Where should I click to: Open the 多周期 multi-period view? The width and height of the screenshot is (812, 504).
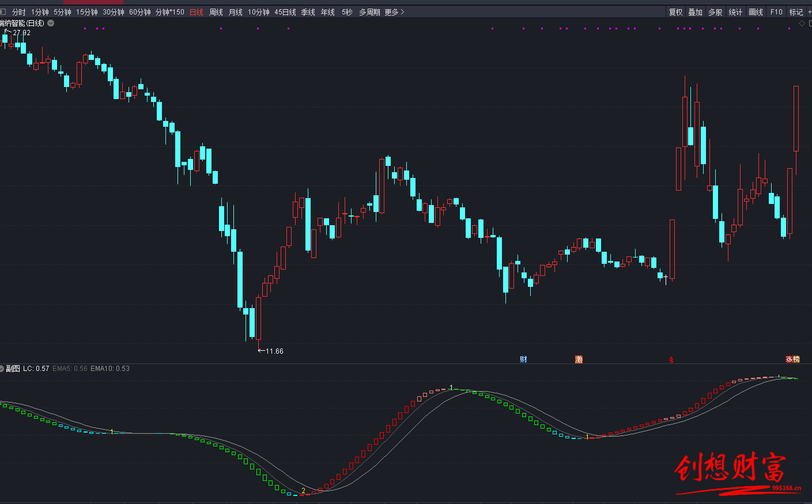click(369, 12)
